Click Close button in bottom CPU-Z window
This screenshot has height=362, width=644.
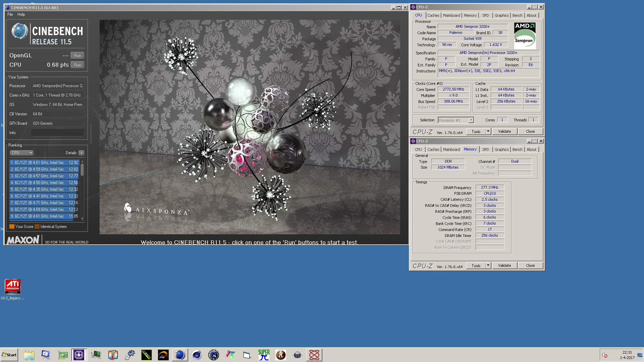[530, 266]
